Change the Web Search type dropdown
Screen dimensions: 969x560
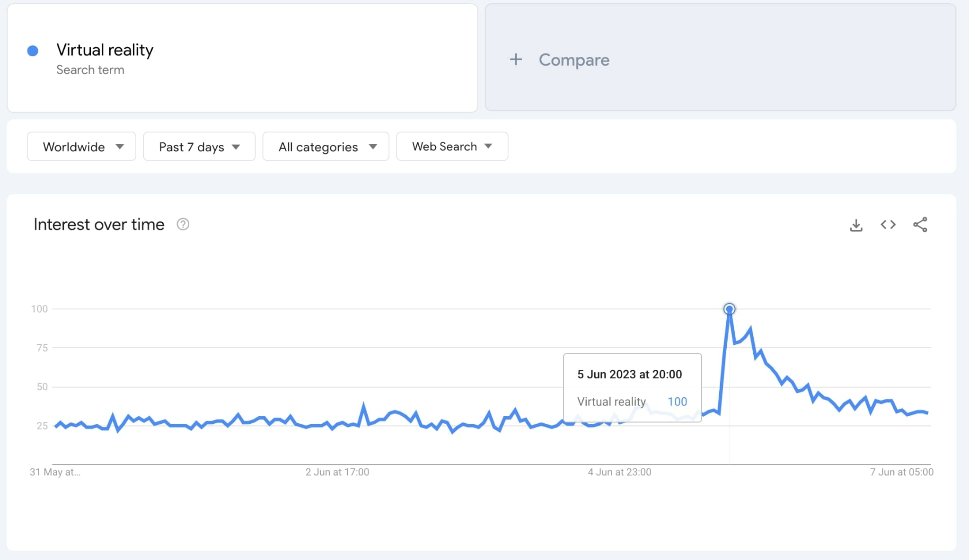pyautogui.click(x=452, y=147)
